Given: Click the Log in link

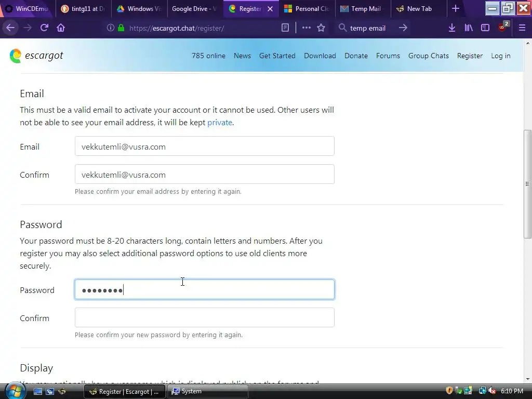Looking at the screenshot, I should [500, 56].
